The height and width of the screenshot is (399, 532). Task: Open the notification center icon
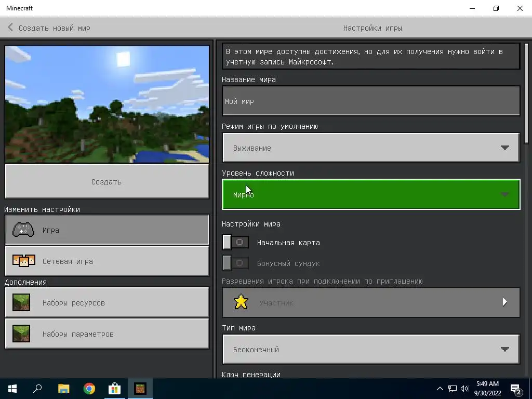(x=515, y=389)
